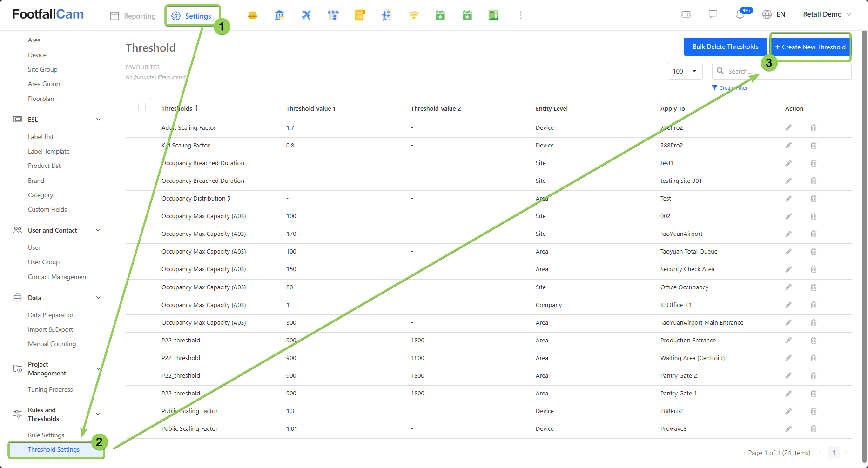Image resolution: width=868 pixels, height=468 pixels.
Task: Switch to the Reporting tab
Action: (x=133, y=16)
